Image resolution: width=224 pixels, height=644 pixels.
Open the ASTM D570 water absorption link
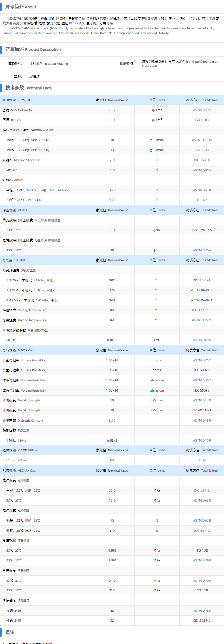[x=202, y=190]
